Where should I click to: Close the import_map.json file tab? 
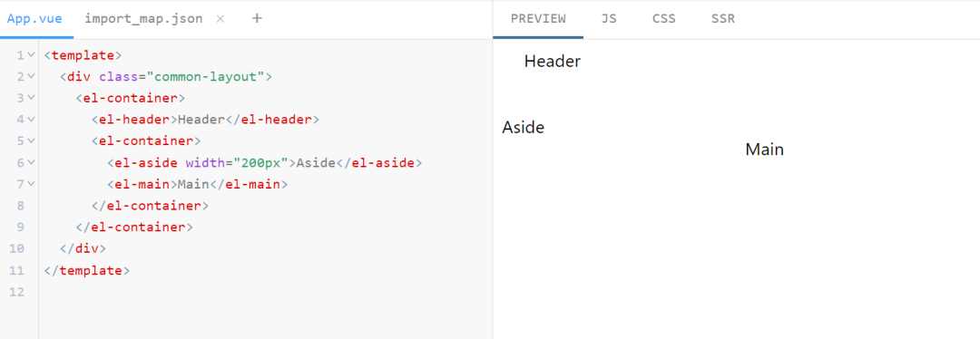(220, 19)
